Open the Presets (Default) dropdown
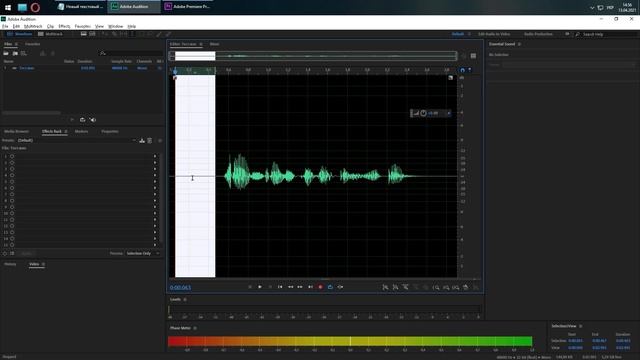Screen dimensions: 640x360 coord(76,140)
